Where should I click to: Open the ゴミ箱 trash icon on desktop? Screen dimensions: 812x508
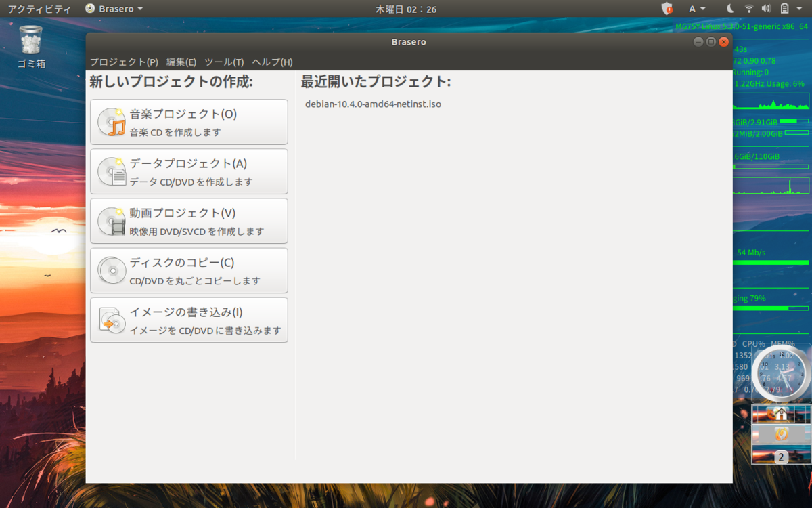(30, 41)
